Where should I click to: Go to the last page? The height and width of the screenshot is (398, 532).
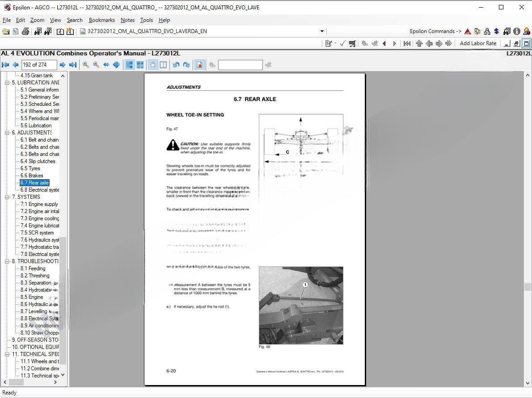pyautogui.click(x=73, y=65)
